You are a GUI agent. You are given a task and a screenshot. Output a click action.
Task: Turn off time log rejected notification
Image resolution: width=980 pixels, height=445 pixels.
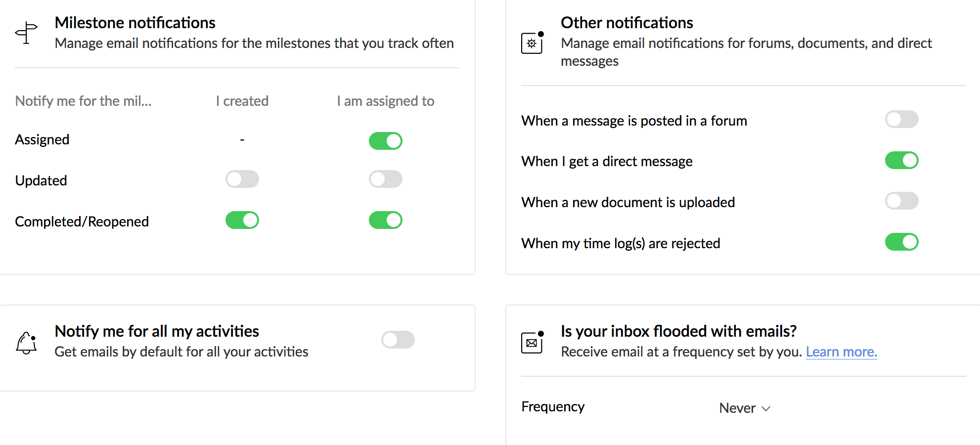902,242
